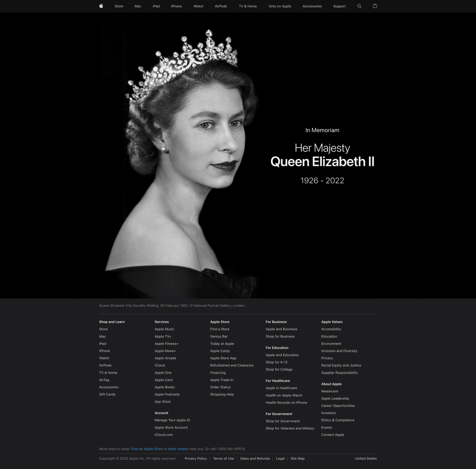Select iPhone in the top navigation
This screenshot has height=469, width=476.
point(176,7)
